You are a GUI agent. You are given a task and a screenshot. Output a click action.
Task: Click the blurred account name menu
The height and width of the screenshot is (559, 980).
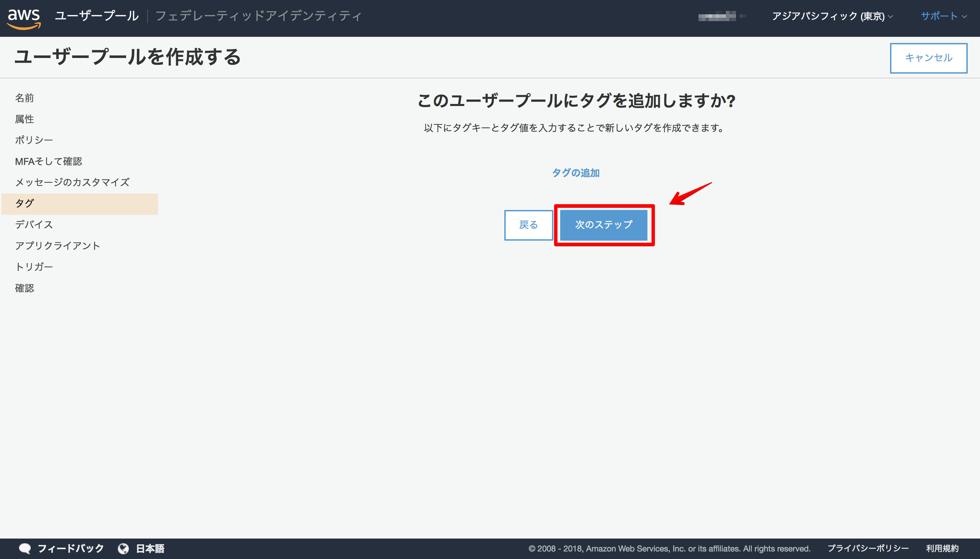pos(722,16)
